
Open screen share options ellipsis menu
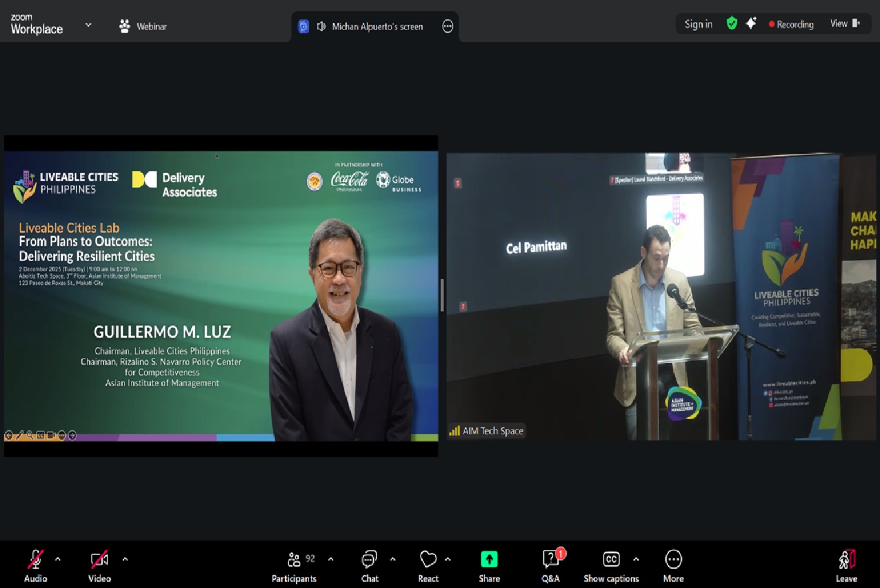pyautogui.click(x=448, y=26)
